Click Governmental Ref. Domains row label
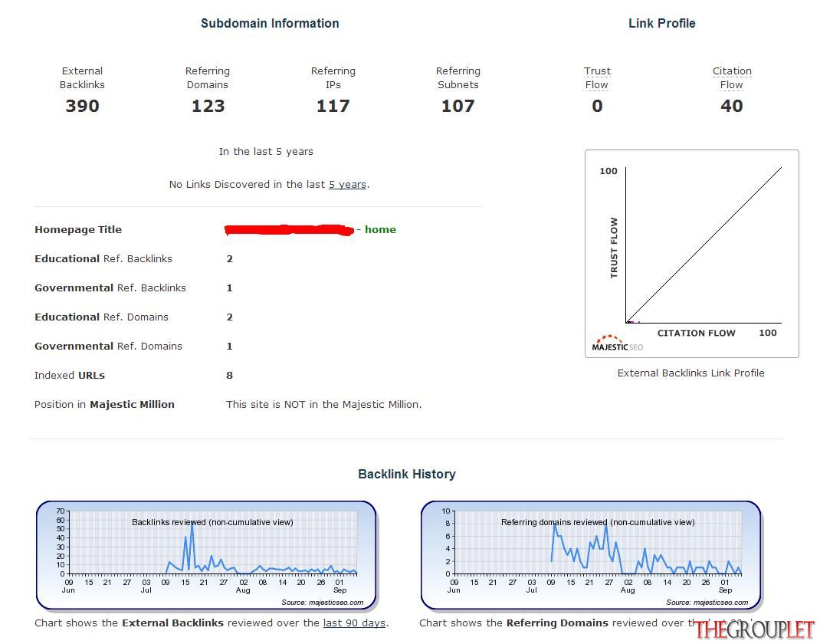This screenshot has height=644, width=820. (x=108, y=347)
